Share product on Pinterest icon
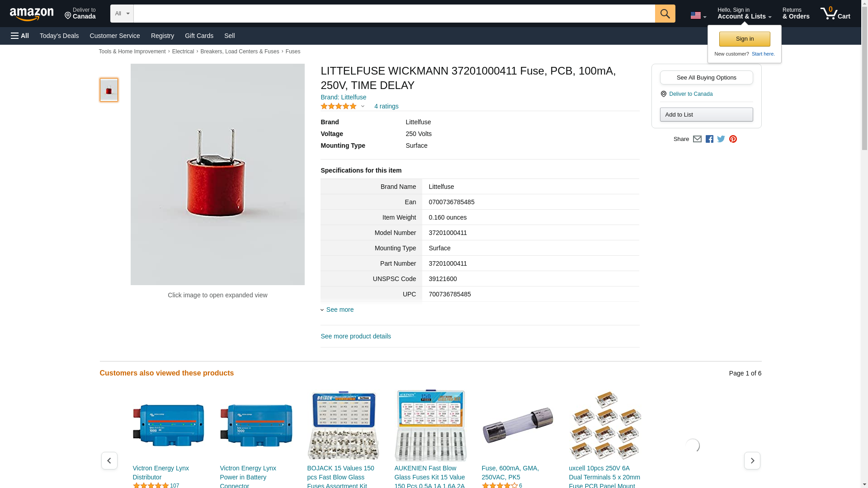This screenshot has width=868, height=488. coord(733,139)
